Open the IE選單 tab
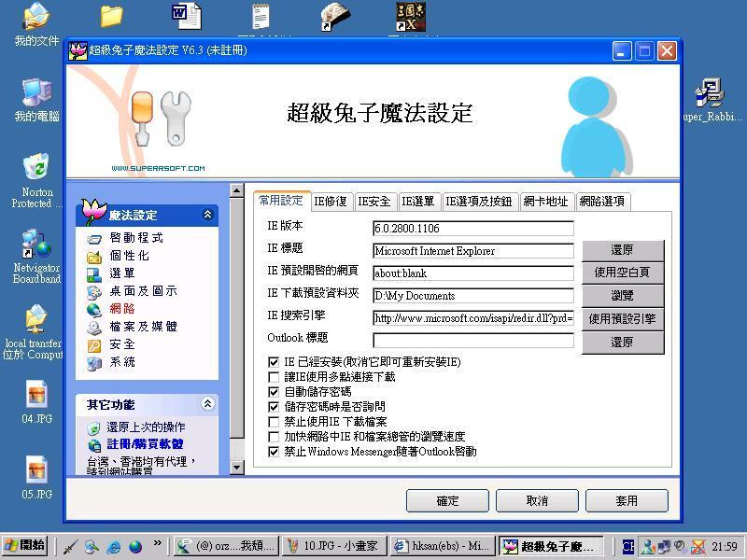The image size is (747, 560). (x=417, y=202)
